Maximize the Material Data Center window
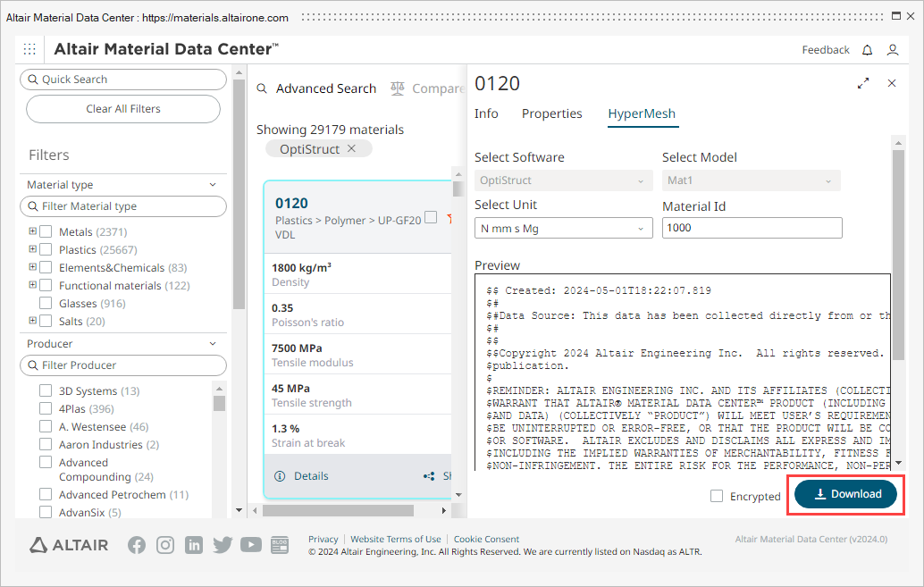This screenshot has width=924, height=587. (895, 16)
